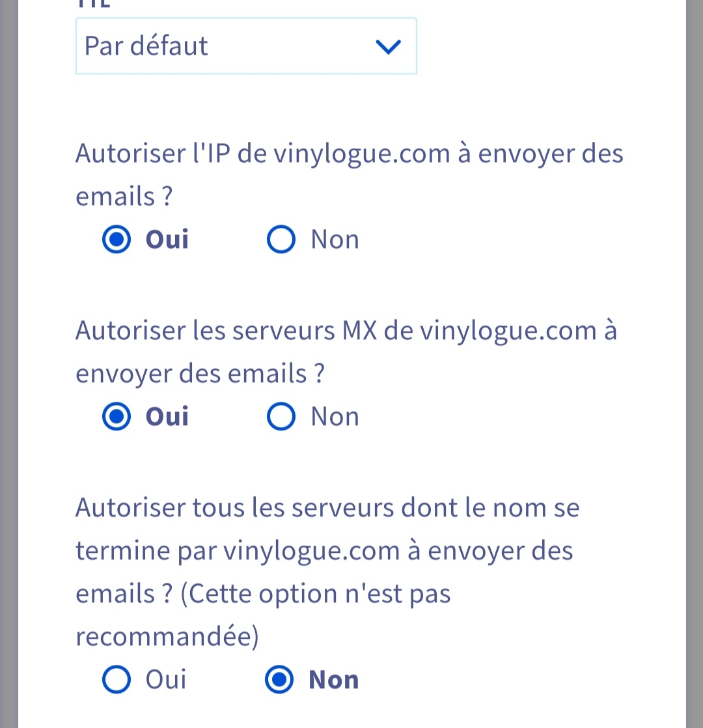
Task: Select 'Non' radio circle for all vinylogue.com servers
Action: pos(281,680)
